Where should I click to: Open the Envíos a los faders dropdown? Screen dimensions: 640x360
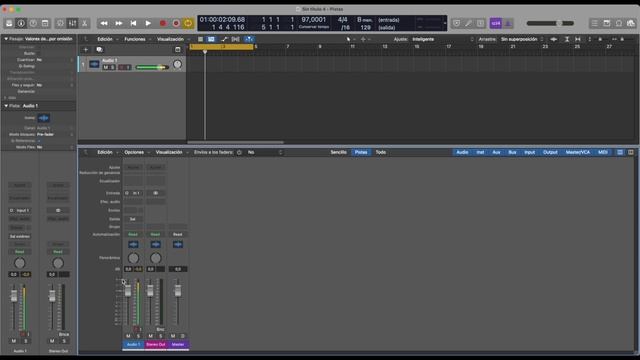point(264,152)
